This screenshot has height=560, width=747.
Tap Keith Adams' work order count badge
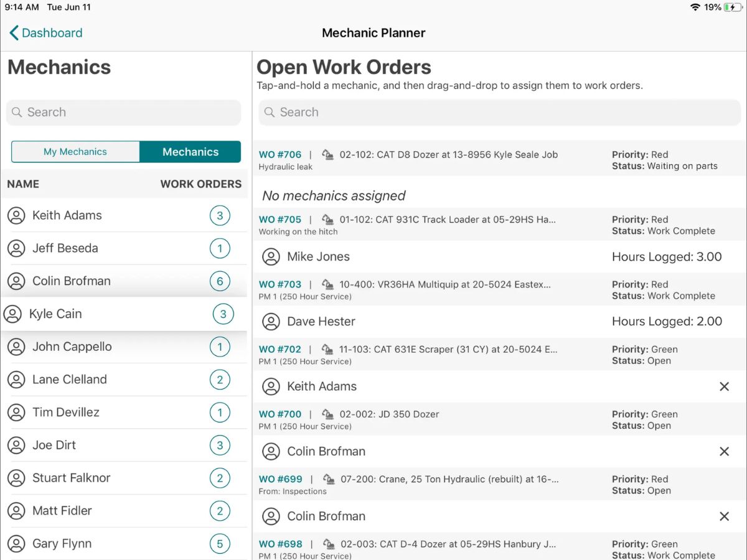220,216
